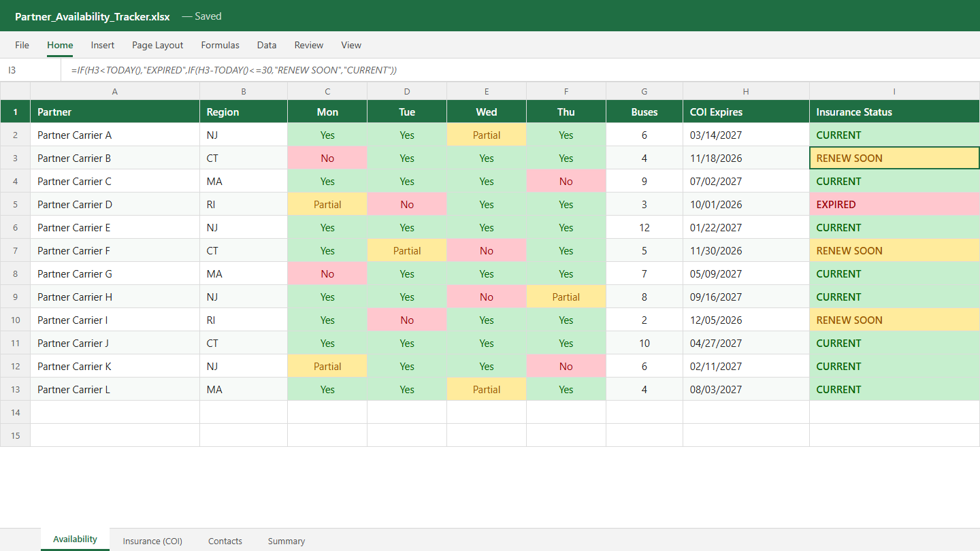Click the Buses header cell
Image resolution: width=980 pixels, height=551 pixels.
[x=644, y=112]
